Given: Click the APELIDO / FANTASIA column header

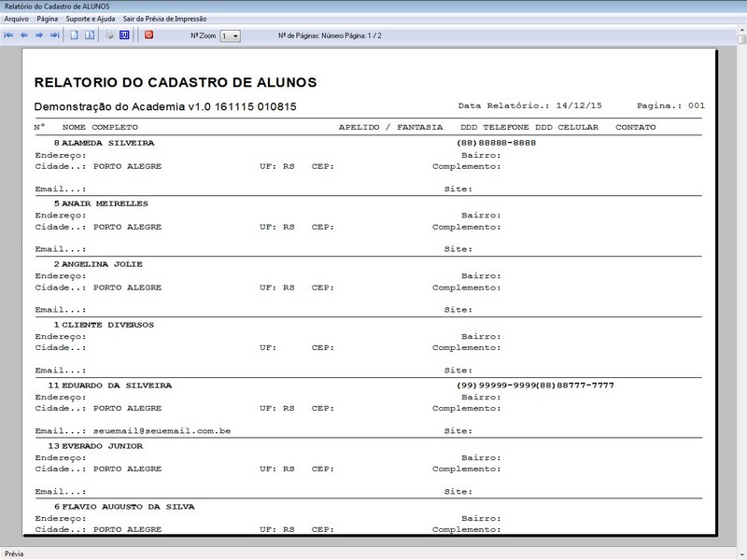Looking at the screenshot, I should (390, 127).
